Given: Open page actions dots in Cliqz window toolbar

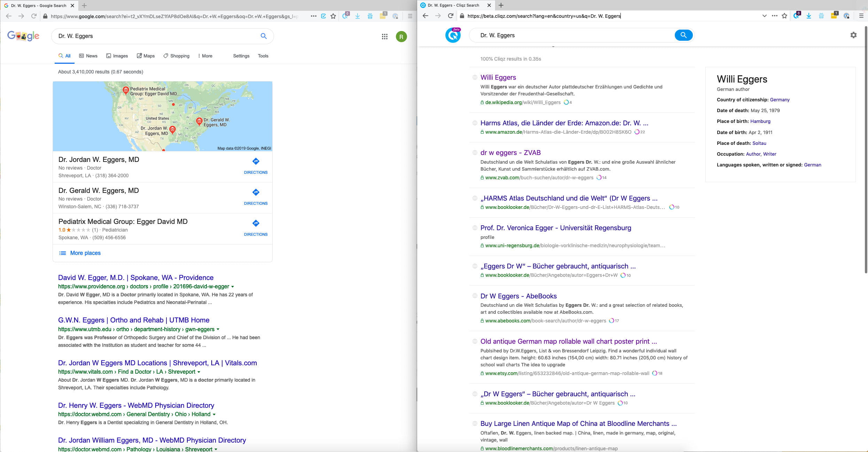Looking at the screenshot, I should click(774, 16).
